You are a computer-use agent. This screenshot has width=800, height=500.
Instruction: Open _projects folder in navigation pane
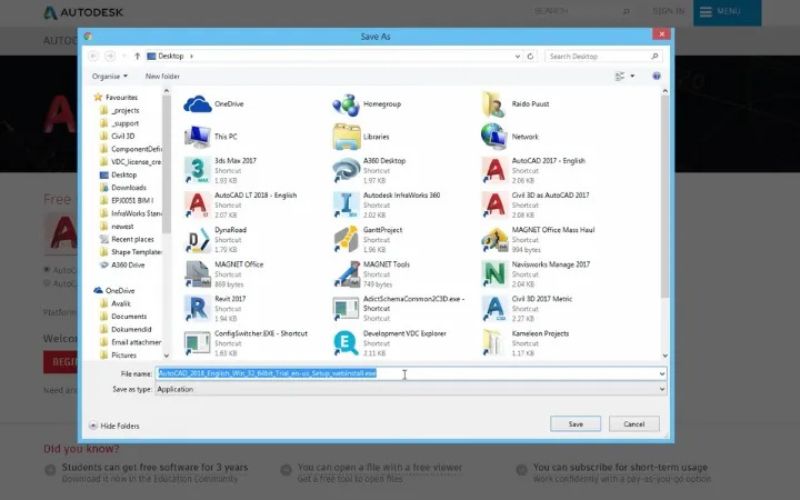pos(120,110)
